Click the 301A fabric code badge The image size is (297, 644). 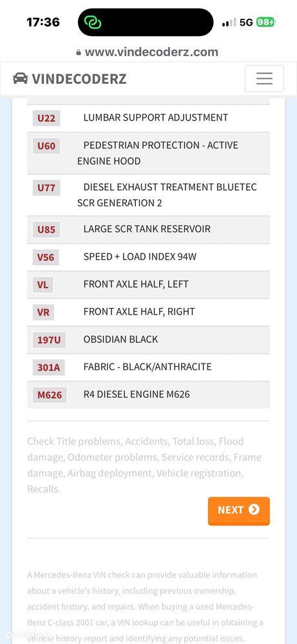click(x=48, y=367)
